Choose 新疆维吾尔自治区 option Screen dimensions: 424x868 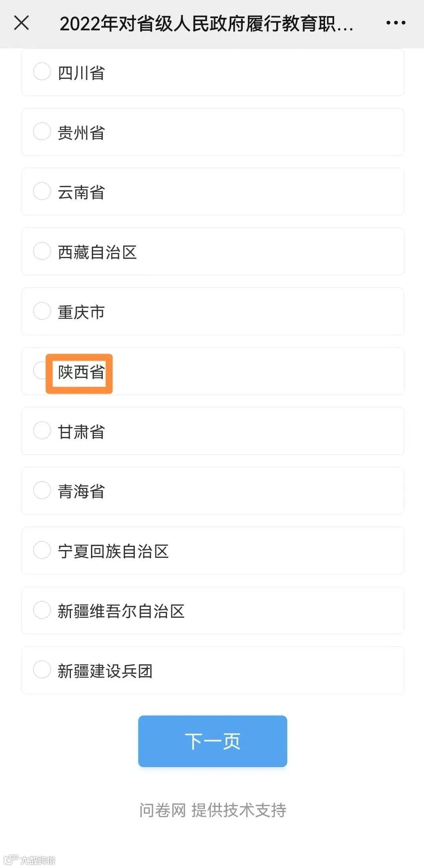[42, 610]
